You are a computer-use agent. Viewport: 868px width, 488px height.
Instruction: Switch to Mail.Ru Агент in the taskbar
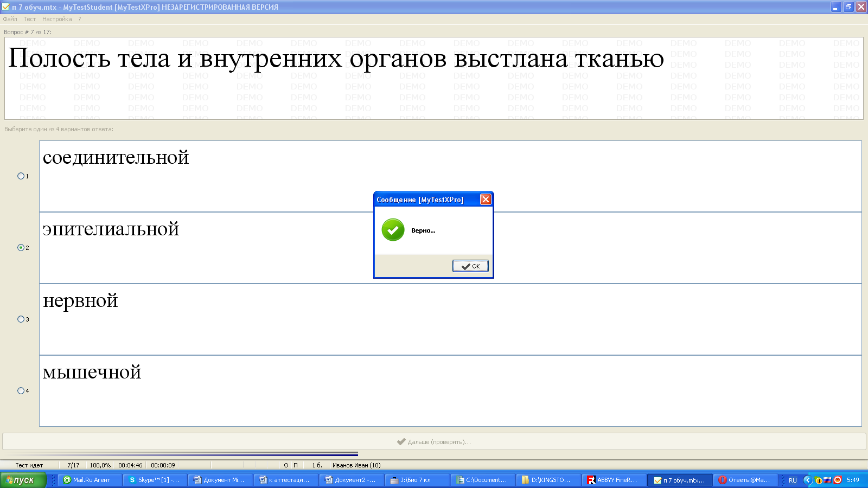point(91,480)
